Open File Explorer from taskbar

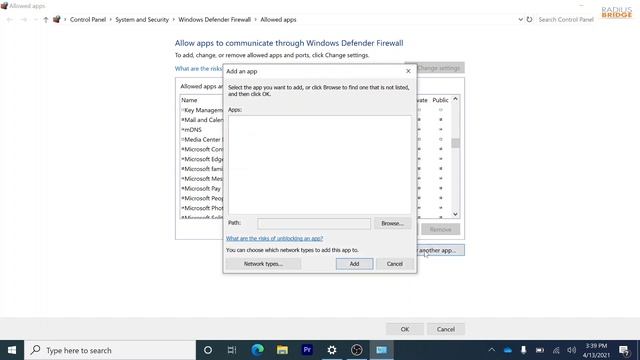click(282, 350)
